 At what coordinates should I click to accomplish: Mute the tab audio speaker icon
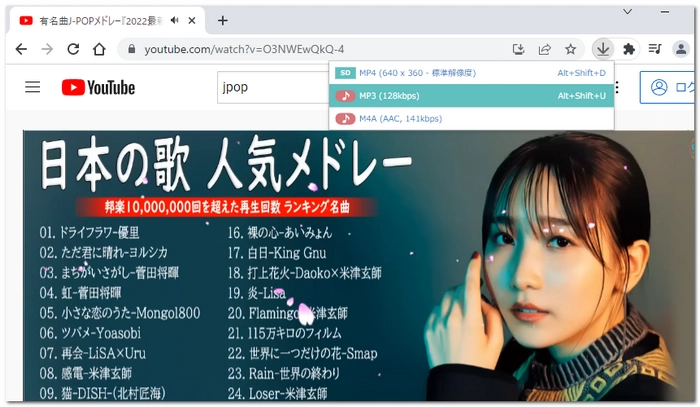pos(175,20)
